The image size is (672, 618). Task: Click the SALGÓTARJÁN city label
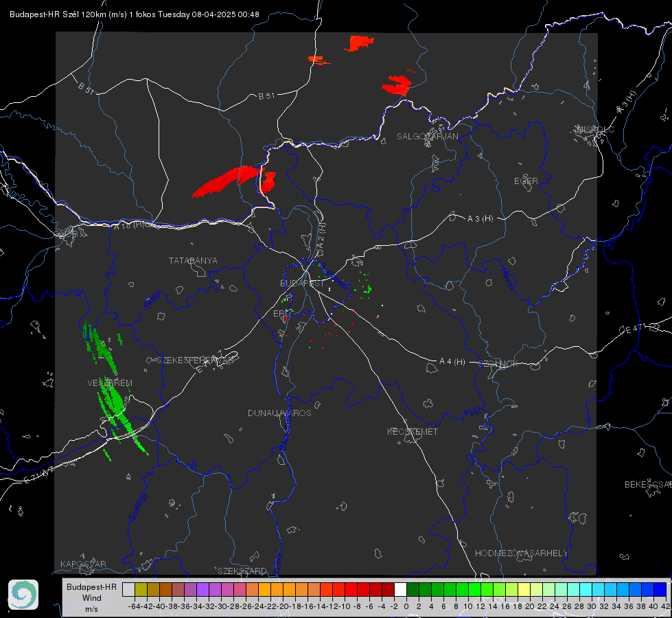427,137
